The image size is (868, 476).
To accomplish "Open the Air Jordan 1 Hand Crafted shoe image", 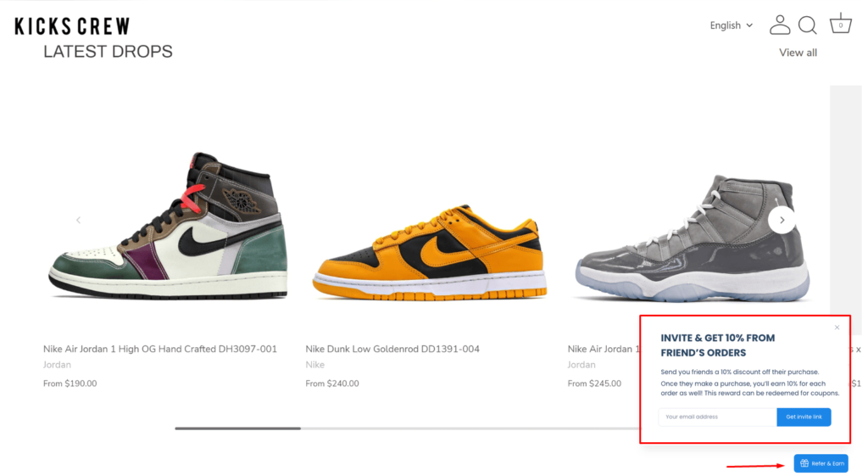I will 169,226.
